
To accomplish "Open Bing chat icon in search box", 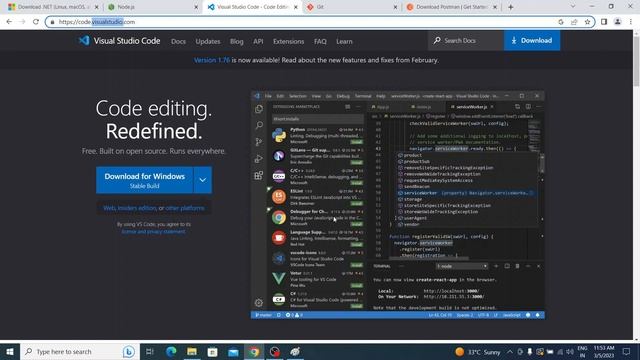I will [x=129, y=351].
